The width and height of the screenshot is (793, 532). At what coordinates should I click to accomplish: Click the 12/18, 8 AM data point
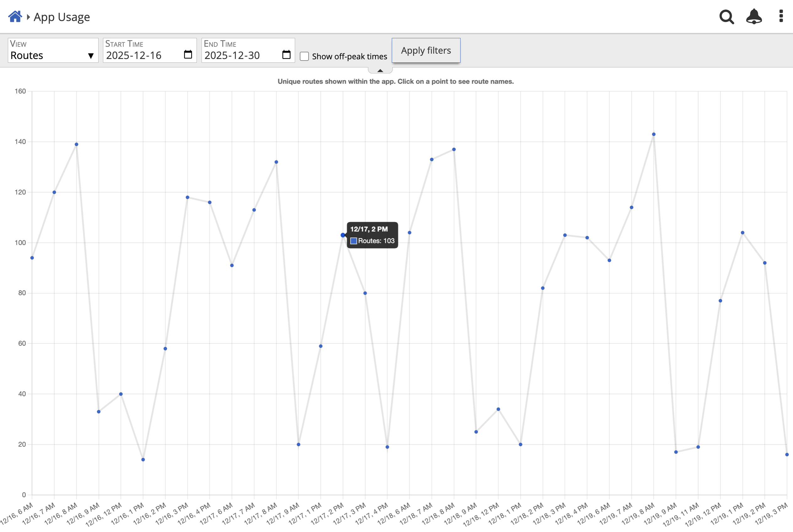coord(454,150)
